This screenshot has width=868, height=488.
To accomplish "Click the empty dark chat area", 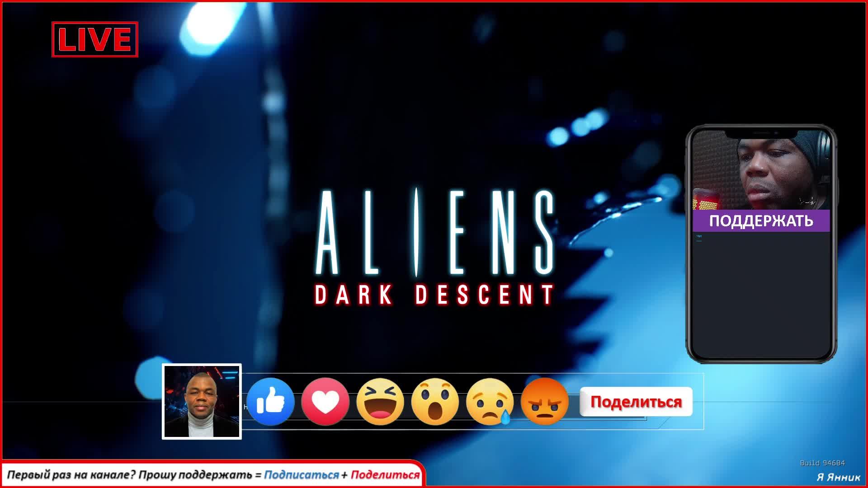I will coord(761,298).
